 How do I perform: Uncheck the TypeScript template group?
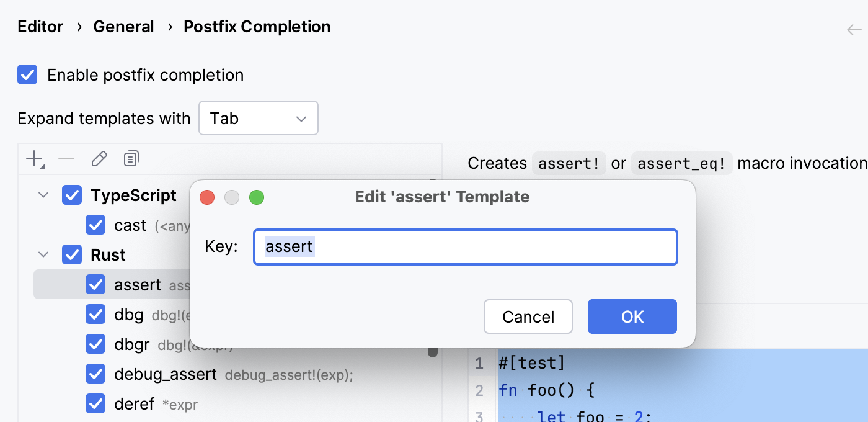(x=72, y=195)
